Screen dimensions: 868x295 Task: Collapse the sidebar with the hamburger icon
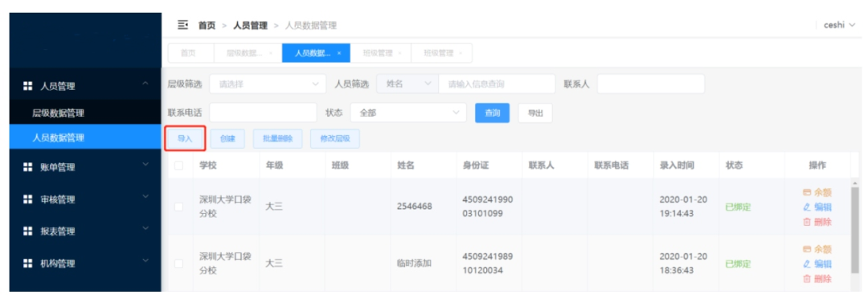pyautogui.click(x=182, y=25)
